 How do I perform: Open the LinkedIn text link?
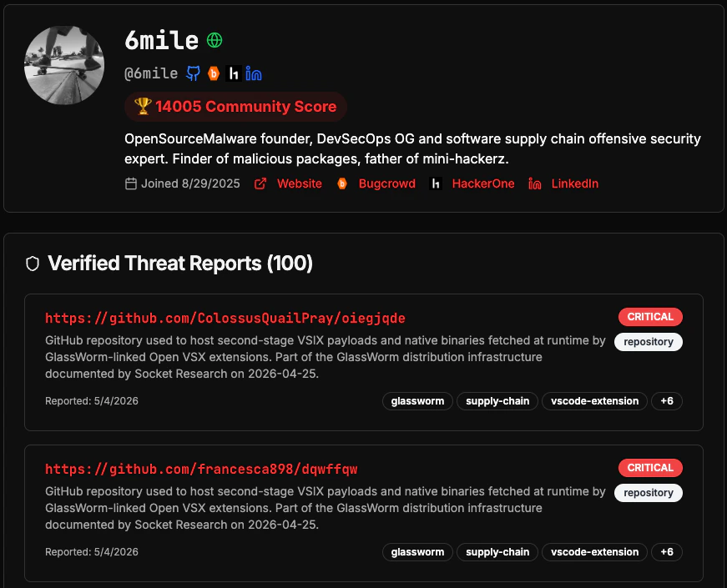point(575,184)
